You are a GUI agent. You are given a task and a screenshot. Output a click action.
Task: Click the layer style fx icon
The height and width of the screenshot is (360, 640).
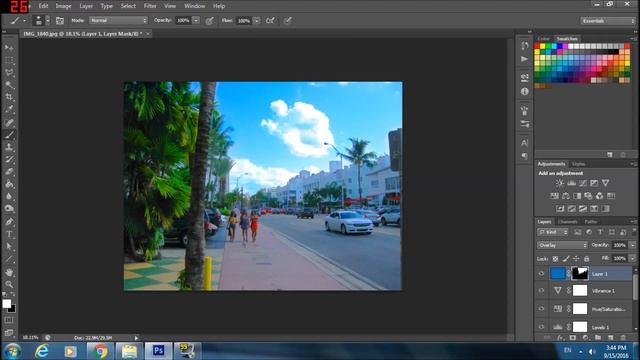pyautogui.click(x=560, y=338)
